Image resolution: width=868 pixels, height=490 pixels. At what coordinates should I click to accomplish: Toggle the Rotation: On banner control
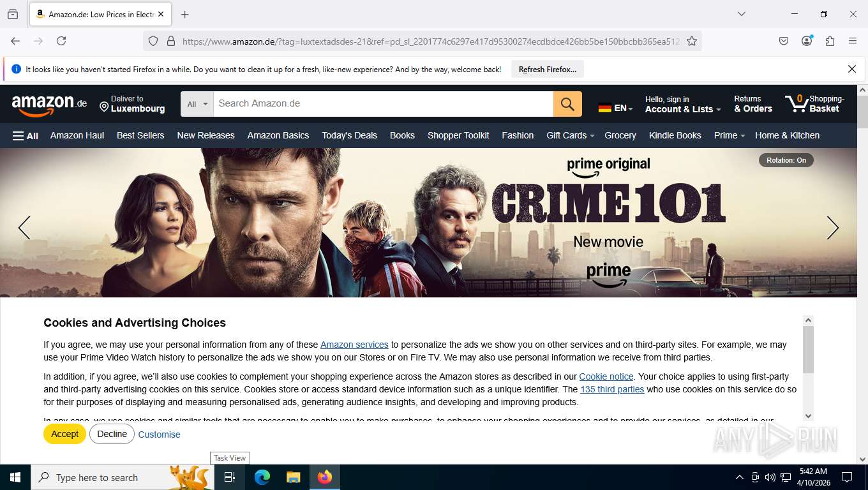point(786,160)
